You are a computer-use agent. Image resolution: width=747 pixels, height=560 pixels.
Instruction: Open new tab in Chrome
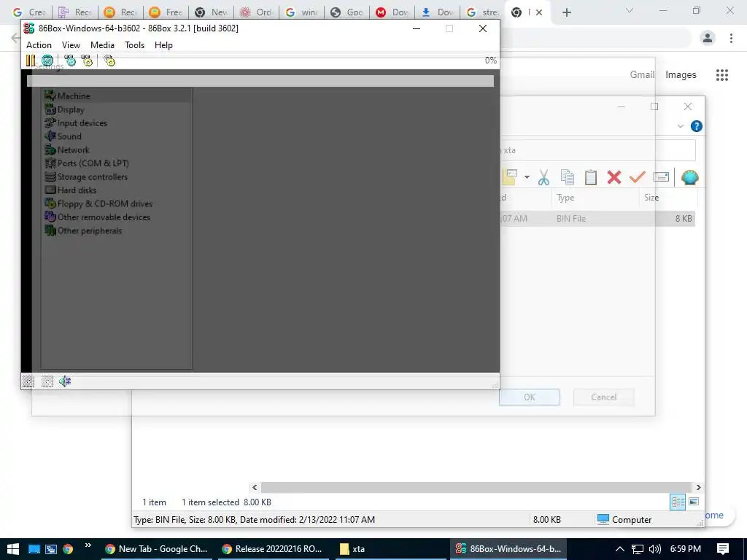(x=566, y=12)
